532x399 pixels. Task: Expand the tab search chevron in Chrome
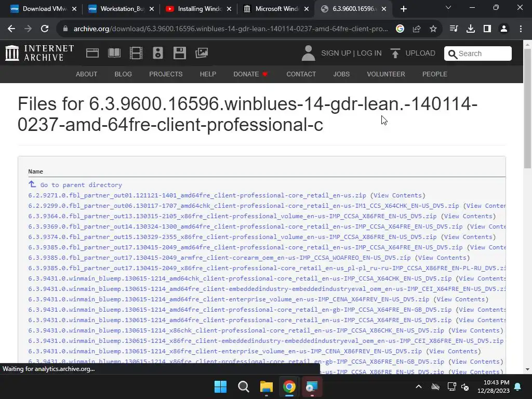pos(448,7)
